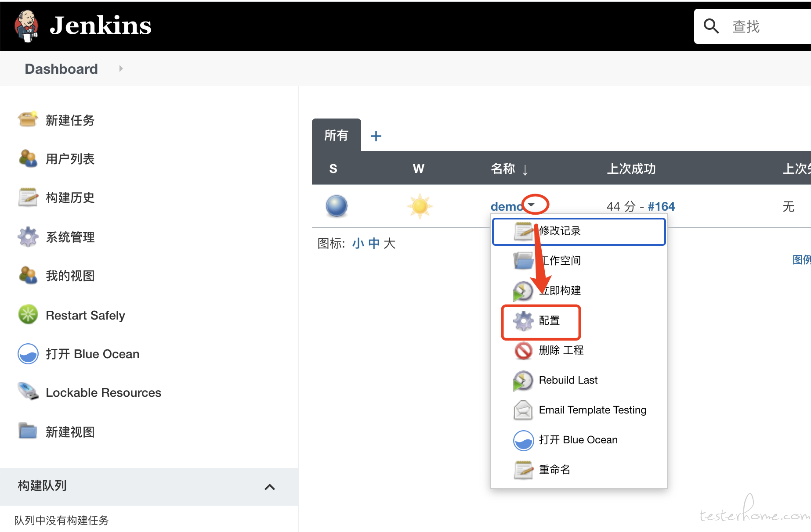Sort by the 上次成功 column header

click(631, 169)
